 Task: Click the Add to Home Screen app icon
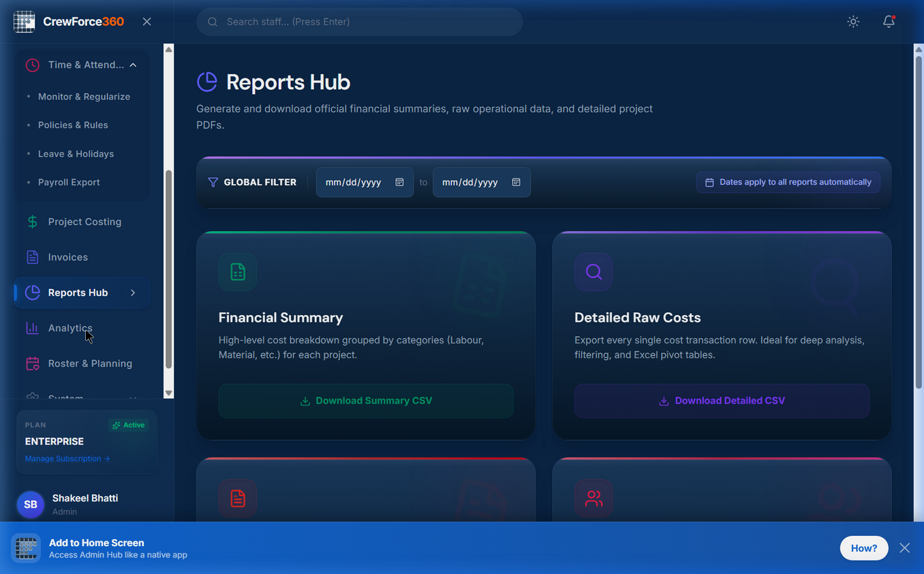26,548
